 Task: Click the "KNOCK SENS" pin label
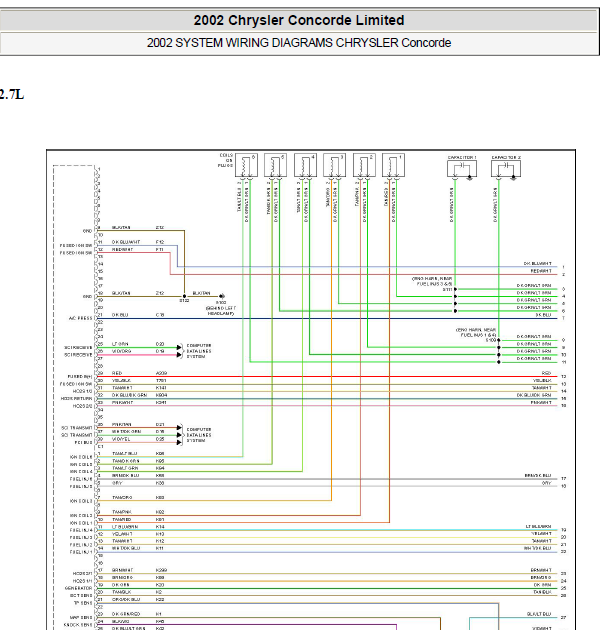click(78, 625)
